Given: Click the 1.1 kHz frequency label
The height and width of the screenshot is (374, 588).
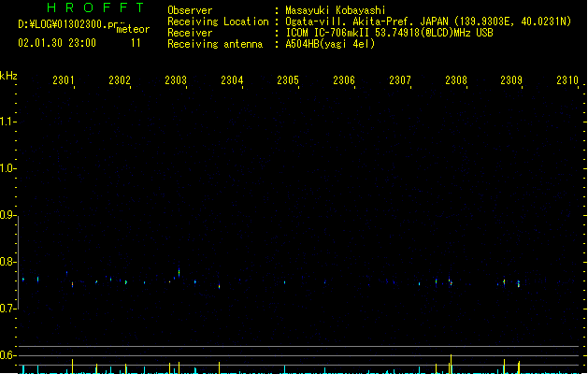Looking at the screenshot, I should point(7,122).
